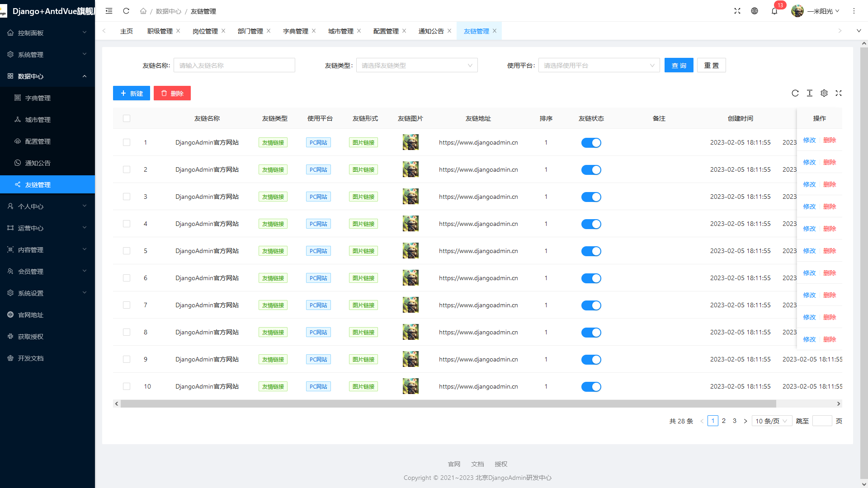Viewport: 868px width, 488px height.
Task: Switch to the 字典管理 tab
Action: click(295, 31)
